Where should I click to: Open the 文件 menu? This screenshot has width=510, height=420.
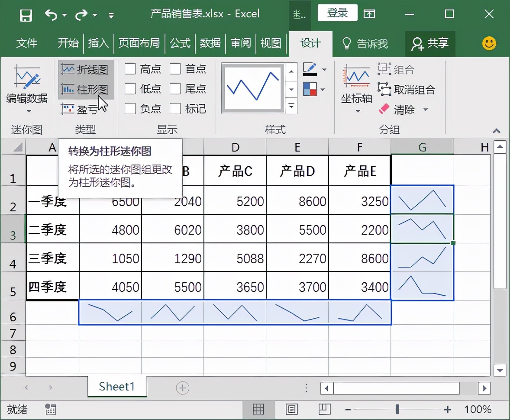tap(26, 43)
